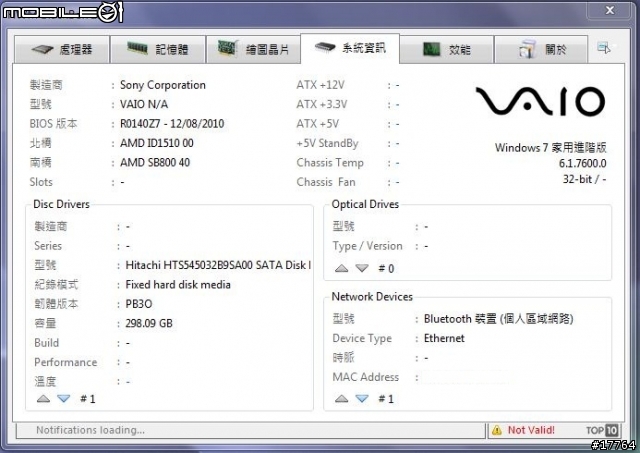Click the Notifications loading status bar
Viewport: 640px width, 453px height.
tap(251, 430)
